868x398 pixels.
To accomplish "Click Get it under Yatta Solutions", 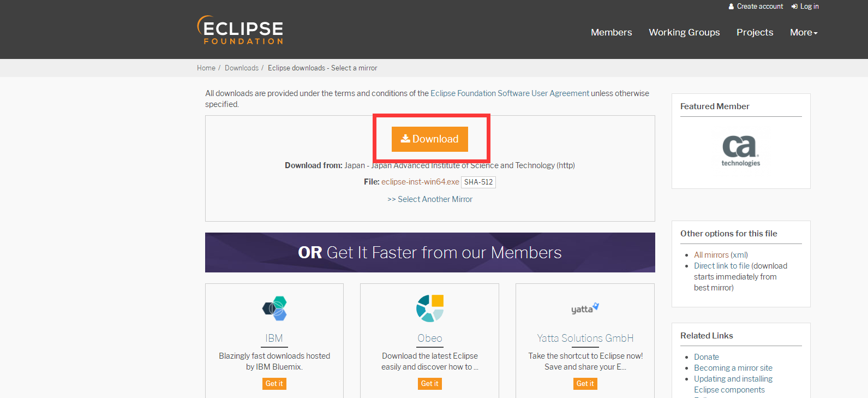I will tap(585, 384).
